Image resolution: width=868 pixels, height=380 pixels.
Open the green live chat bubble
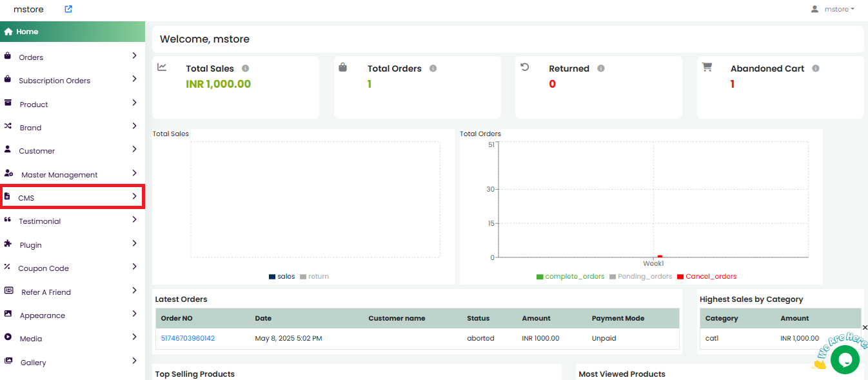click(845, 359)
